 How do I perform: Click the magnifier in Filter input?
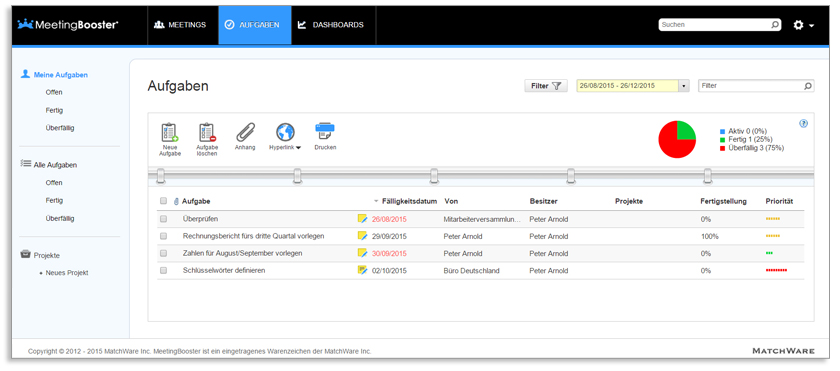(808, 86)
